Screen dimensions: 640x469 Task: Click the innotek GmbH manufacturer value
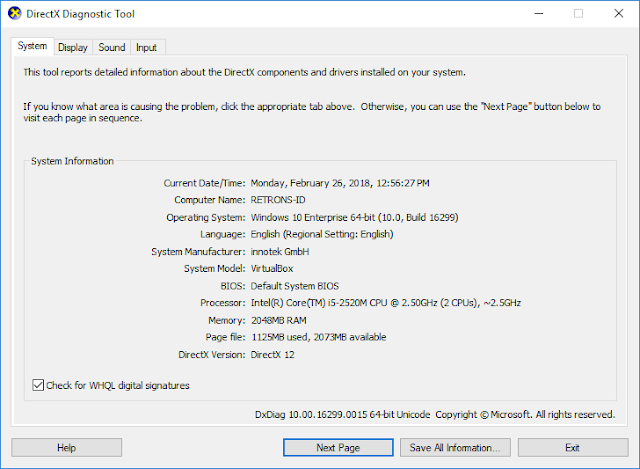280,251
